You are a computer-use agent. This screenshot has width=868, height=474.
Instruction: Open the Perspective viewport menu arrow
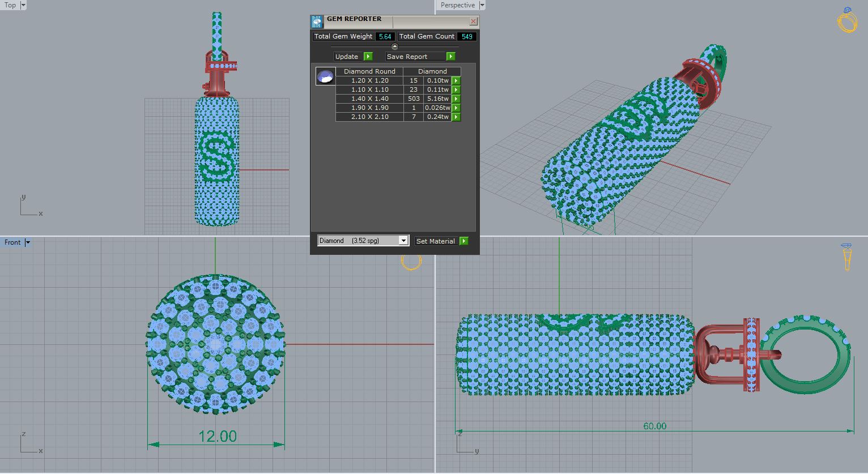tap(482, 5)
